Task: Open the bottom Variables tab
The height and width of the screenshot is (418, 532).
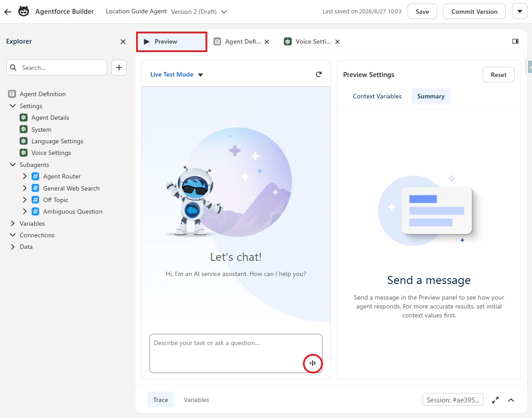Action: pos(196,400)
